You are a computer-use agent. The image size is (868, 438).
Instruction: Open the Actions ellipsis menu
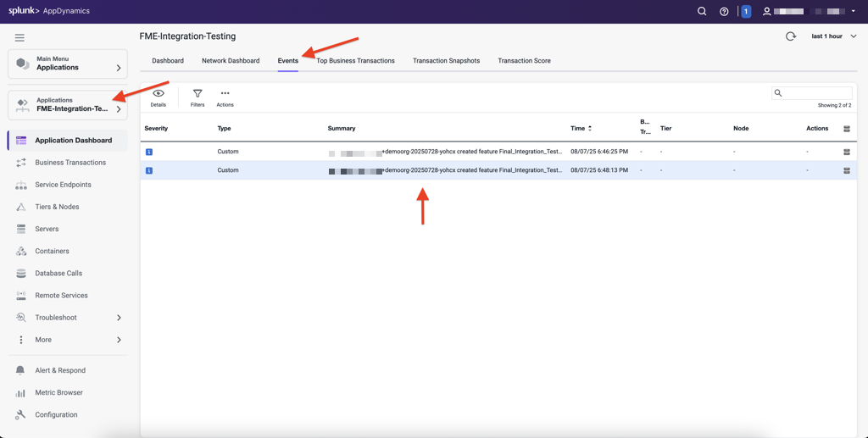tap(225, 97)
